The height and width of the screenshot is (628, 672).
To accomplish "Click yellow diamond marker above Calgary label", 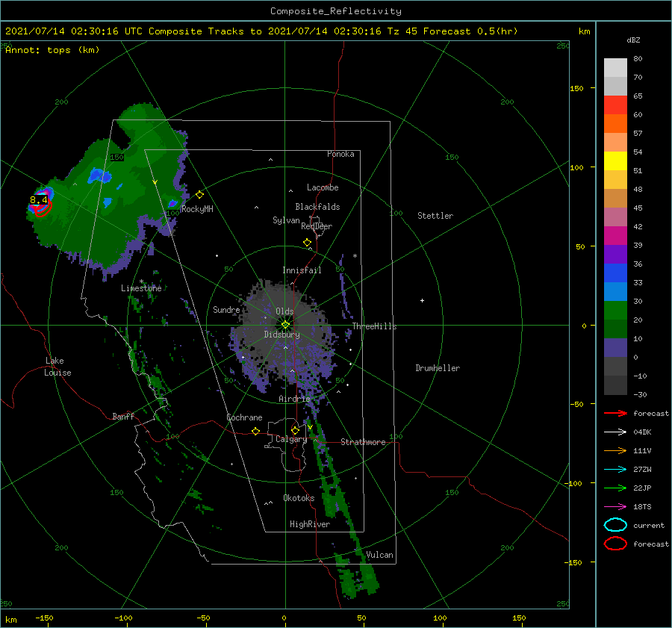I will (x=295, y=430).
